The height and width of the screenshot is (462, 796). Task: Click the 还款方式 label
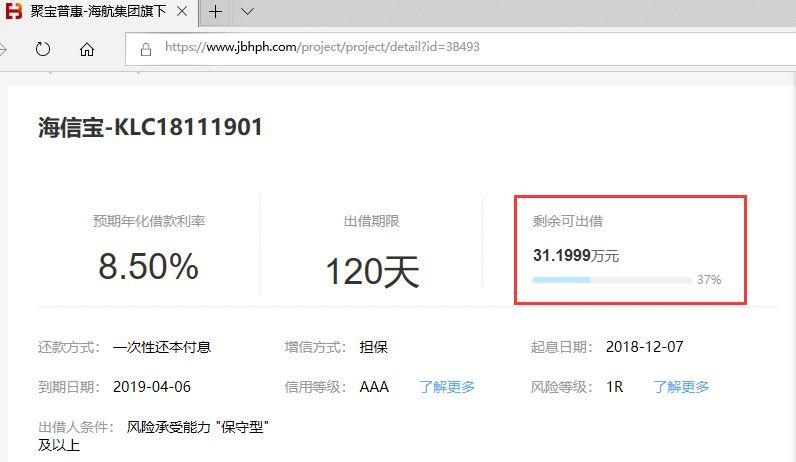pyautogui.click(x=69, y=347)
